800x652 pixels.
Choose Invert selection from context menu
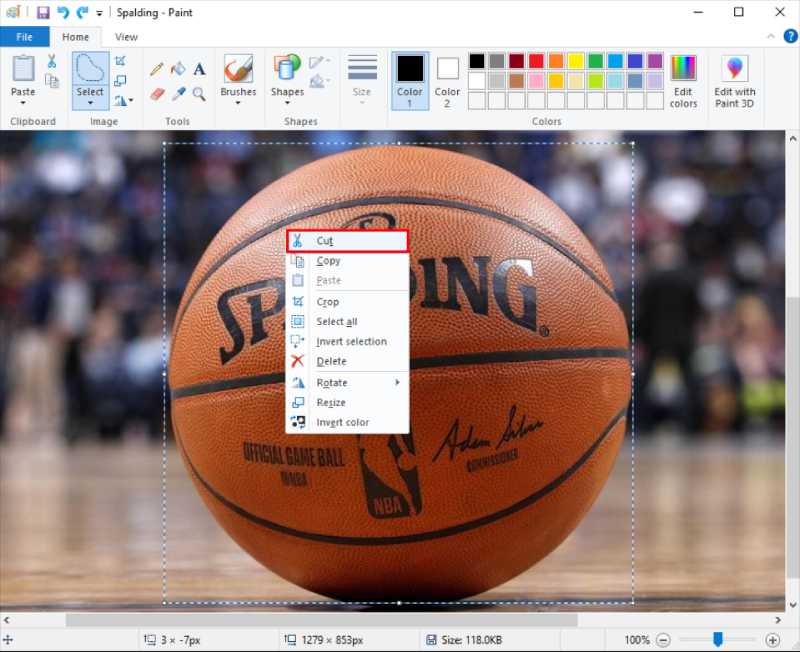347,341
